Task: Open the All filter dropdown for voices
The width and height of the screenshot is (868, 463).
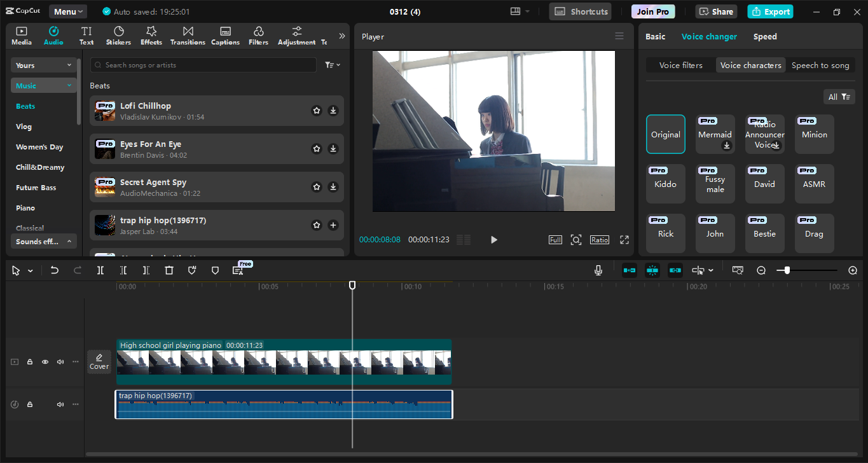Action: pos(839,97)
